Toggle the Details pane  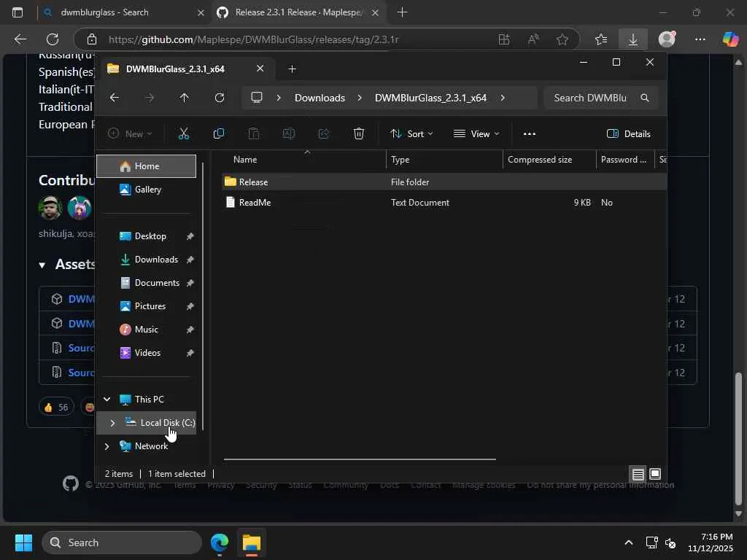[x=628, y=134]
